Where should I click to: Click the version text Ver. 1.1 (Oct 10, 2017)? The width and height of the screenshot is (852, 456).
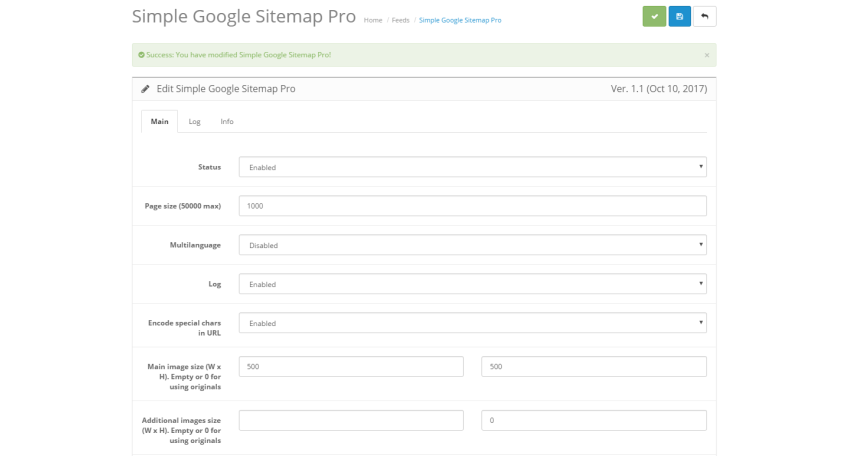(x=659, y=89)
